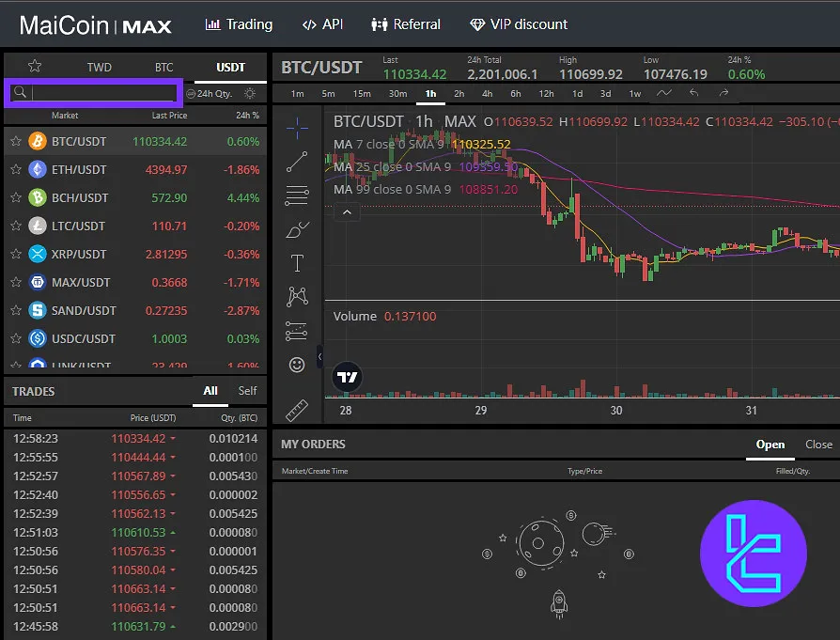Set chart interval to 4h
840x640 pixels.
(487, 94)
